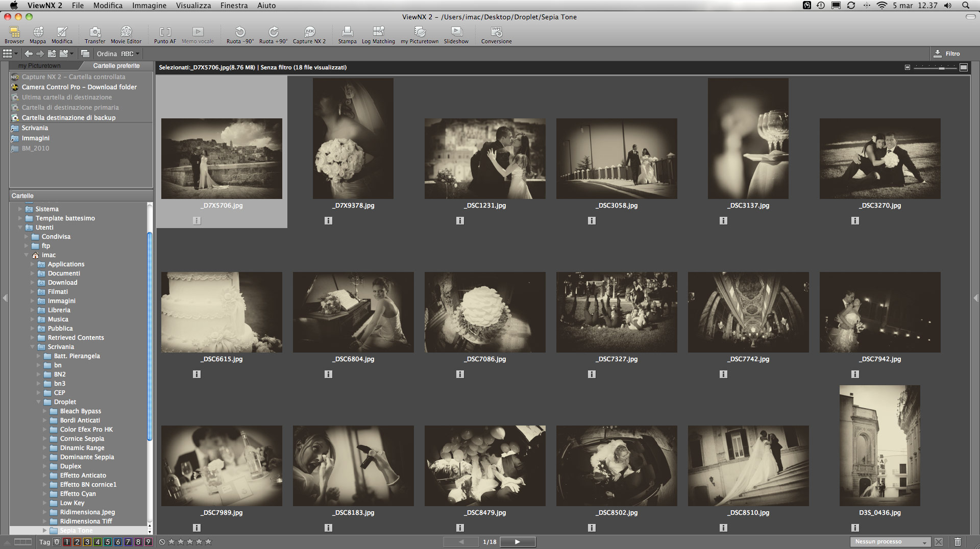Clear the star rating with the no-rating icon
Image resolution: width=980 pixels, height=549 pixels.
(162, 542)
